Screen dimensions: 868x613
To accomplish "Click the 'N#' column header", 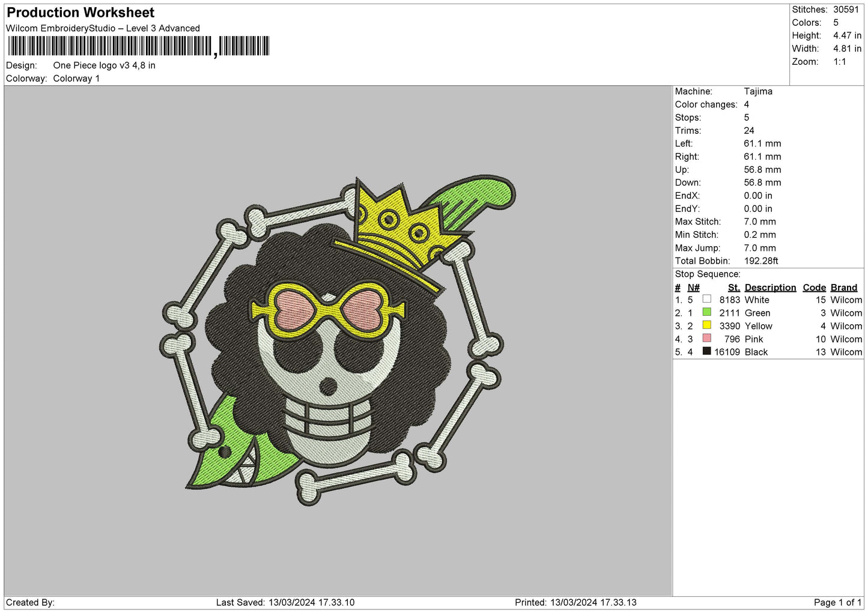I will tap(694, 288).
